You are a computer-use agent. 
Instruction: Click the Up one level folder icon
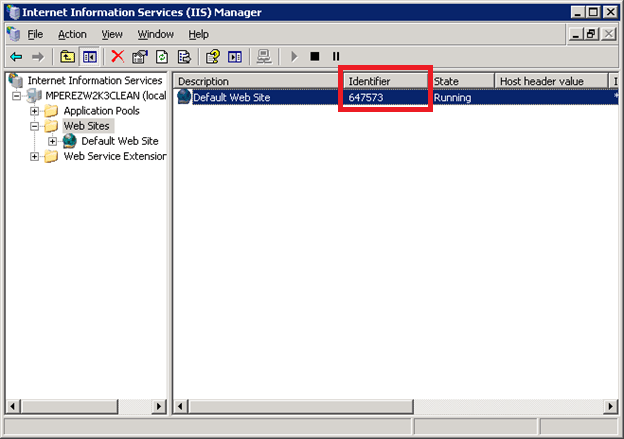point(67,57)
